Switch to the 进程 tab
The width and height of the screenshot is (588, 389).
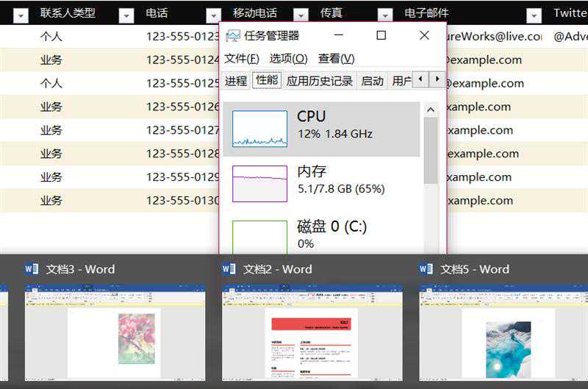coord(236,81)
